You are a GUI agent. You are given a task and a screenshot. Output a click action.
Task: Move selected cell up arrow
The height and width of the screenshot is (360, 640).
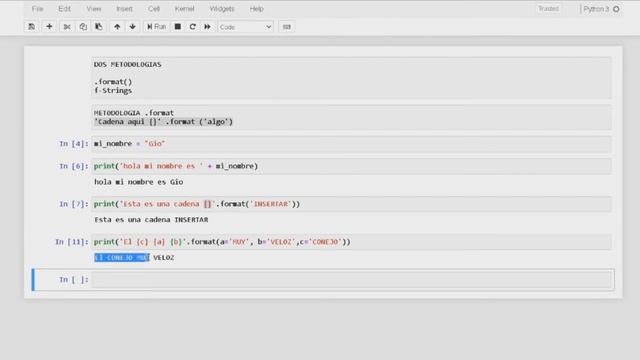pyautogui.click(x=117, y=27)
